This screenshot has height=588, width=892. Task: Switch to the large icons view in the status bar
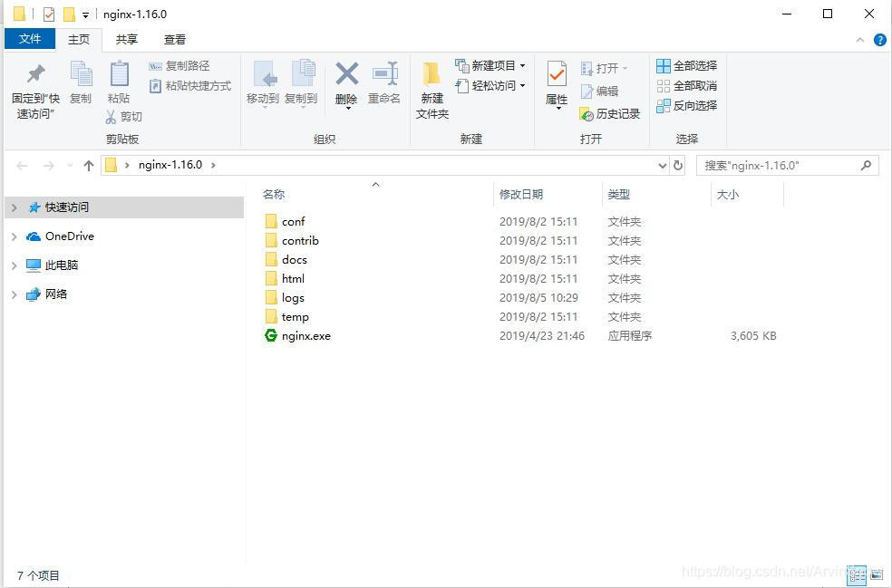click(x=877, y=575)
